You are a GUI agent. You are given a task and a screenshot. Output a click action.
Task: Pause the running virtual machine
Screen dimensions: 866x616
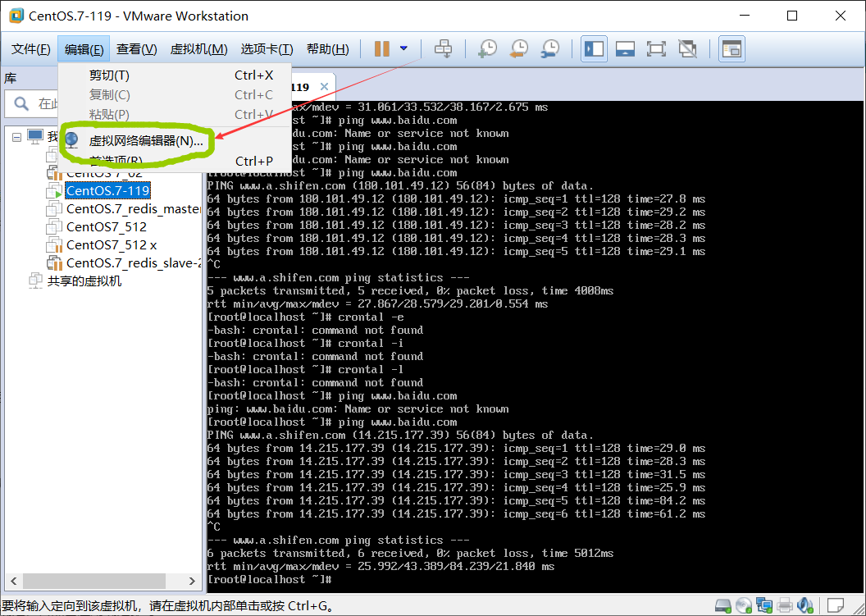pyautogui.click(x=382, y=49)
